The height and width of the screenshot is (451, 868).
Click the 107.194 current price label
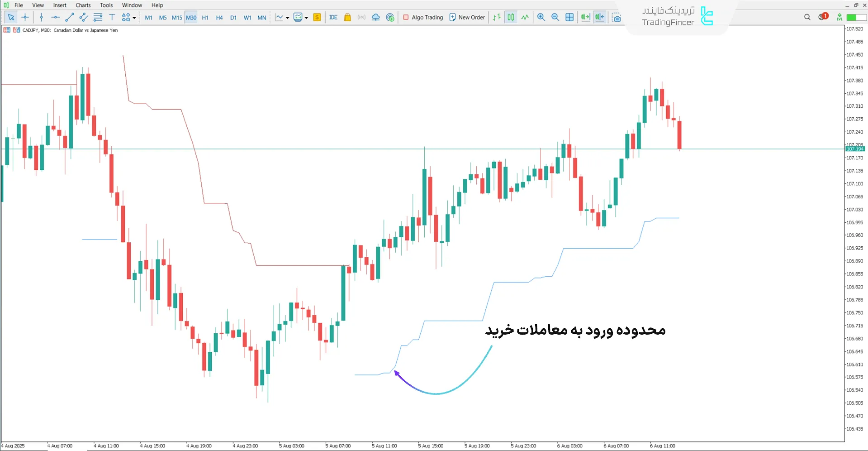854,149
